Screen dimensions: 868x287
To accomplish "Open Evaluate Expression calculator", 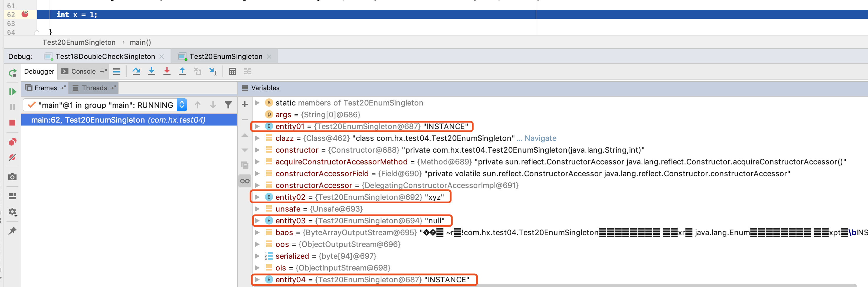I will click(232, 71).
